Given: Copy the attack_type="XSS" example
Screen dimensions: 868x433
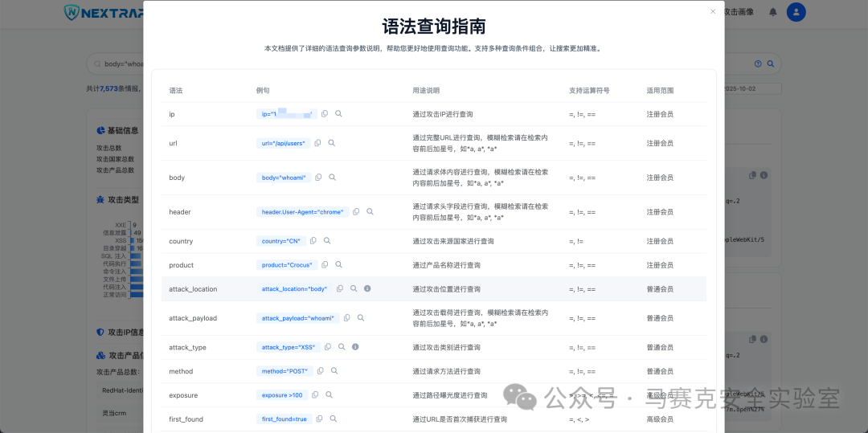Looking at the screenshot, I should point(328,347).
